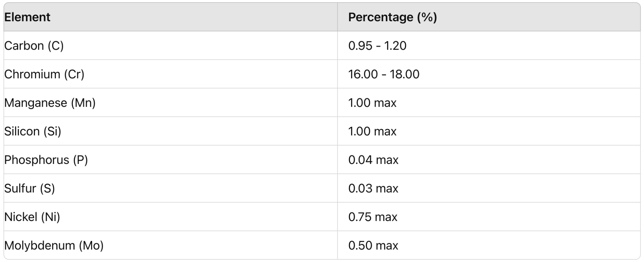This screenshot has width=644, height=262.
Task: Select the Percentage (%) column header
Action: coord(489,17)
